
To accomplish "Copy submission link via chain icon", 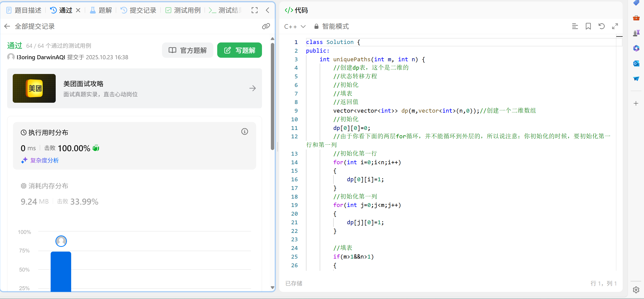I will click(x=266, y=26).
